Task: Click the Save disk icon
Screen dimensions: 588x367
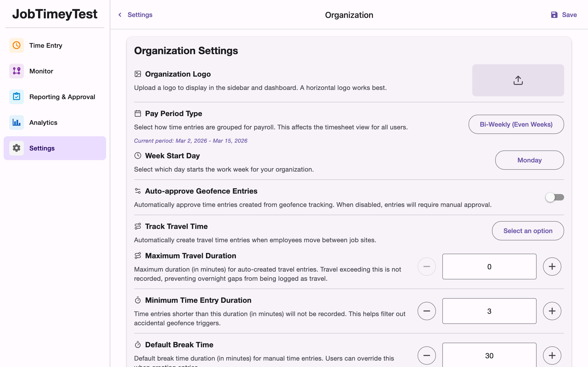Action: pyautogui.click(x=554, y=14)
